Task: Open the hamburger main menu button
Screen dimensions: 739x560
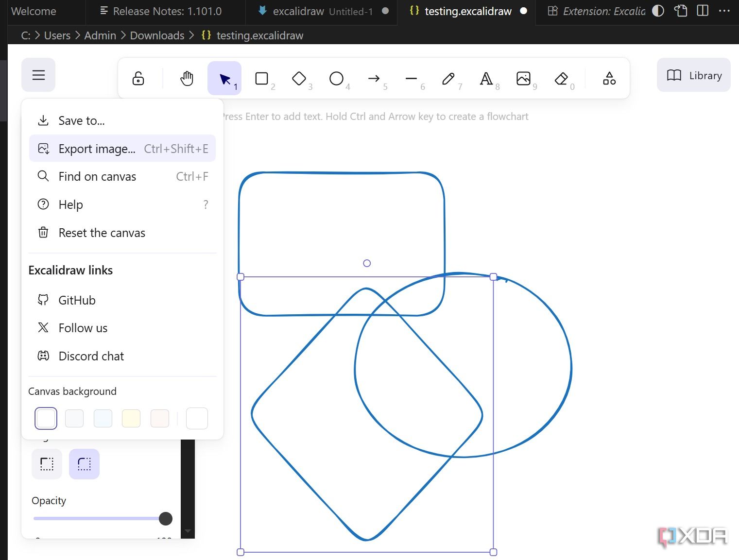Action: point(38,75)
